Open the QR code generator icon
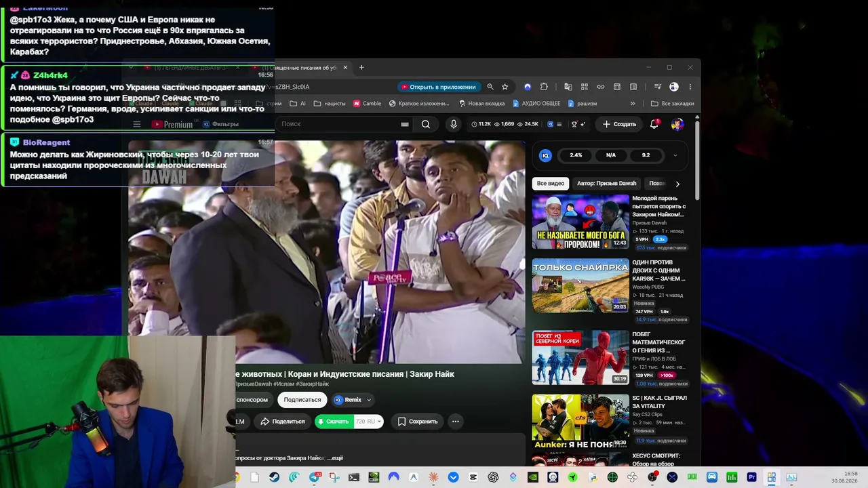Image resolution: width=868 pixels, height=488 pixels. [x=584, y=87]
